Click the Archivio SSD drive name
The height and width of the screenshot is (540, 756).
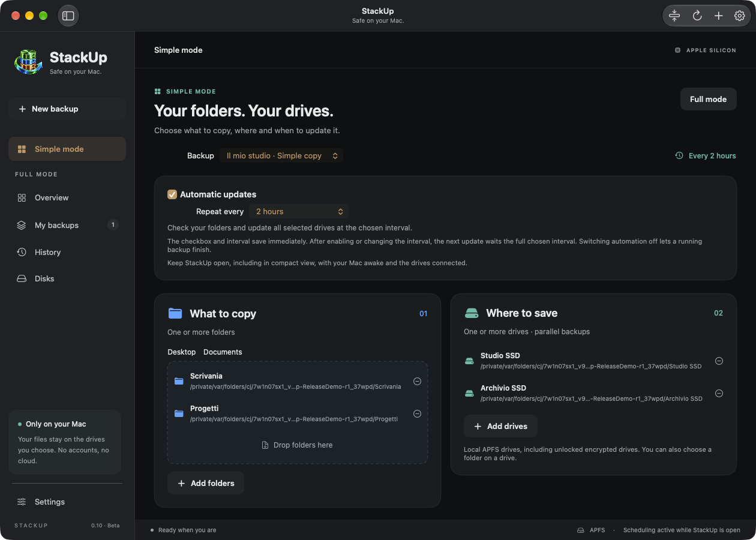503,388
